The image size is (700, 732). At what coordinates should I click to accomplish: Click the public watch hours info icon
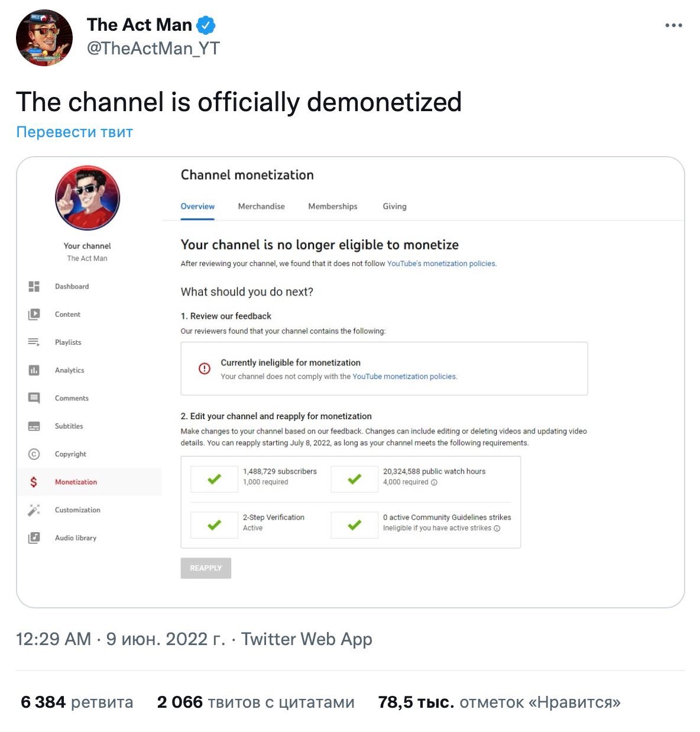coord(434,482)
